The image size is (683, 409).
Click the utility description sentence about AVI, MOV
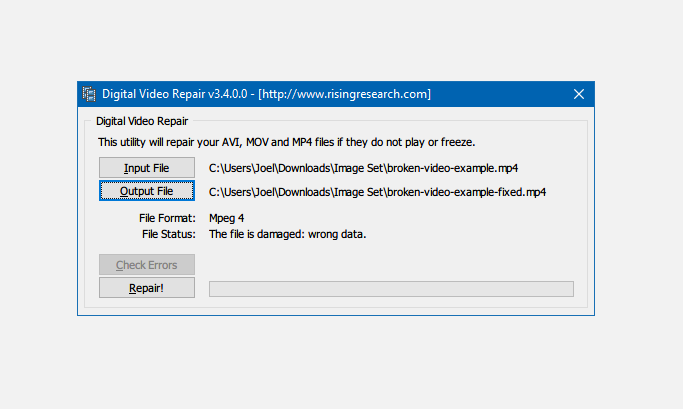287,142
